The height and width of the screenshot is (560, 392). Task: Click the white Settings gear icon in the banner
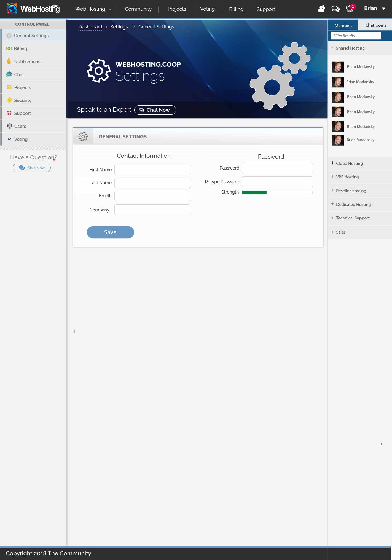tap(99, 71)
